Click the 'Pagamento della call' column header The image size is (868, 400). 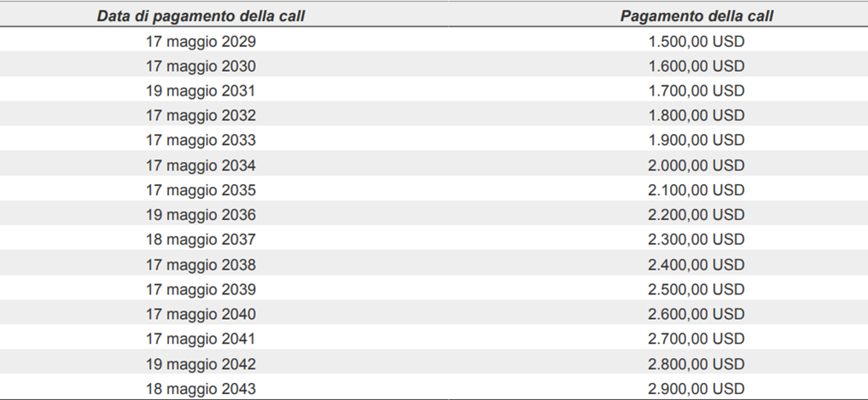tap(696, 16)
